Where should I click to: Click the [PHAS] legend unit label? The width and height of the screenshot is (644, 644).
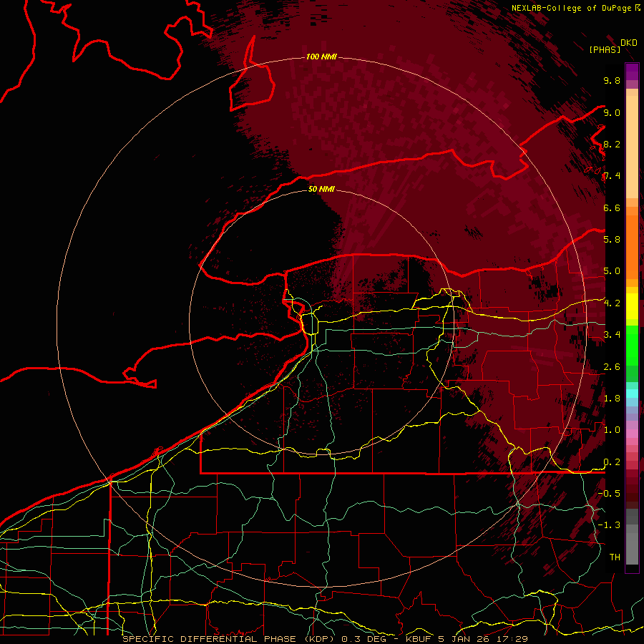pyautogui.click(x=605, y=49)
